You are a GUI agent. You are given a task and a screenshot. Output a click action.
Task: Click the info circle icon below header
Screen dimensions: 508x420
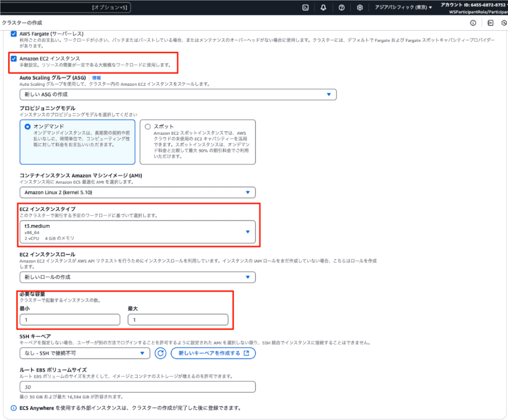pyautogui.click(x=473, y=23)
